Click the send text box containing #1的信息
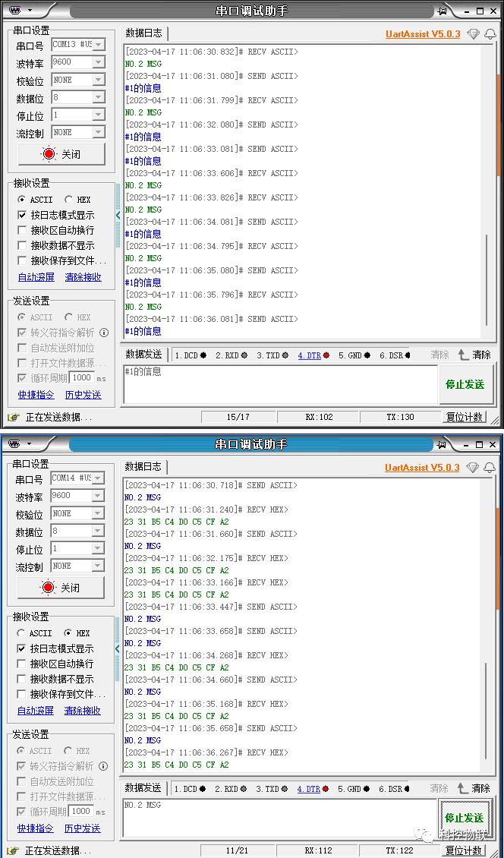The height and width of the screenshot is (858, 504). coord(281,385)
